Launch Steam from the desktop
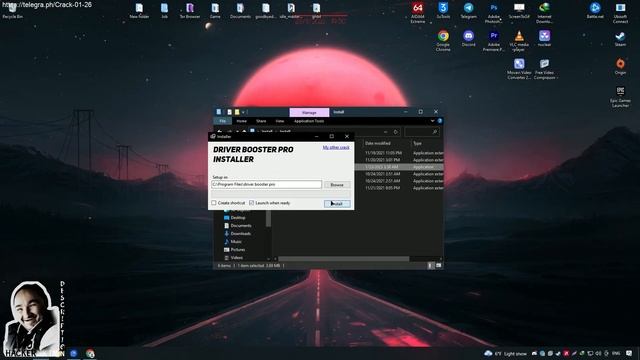 [x=620, y=38]
